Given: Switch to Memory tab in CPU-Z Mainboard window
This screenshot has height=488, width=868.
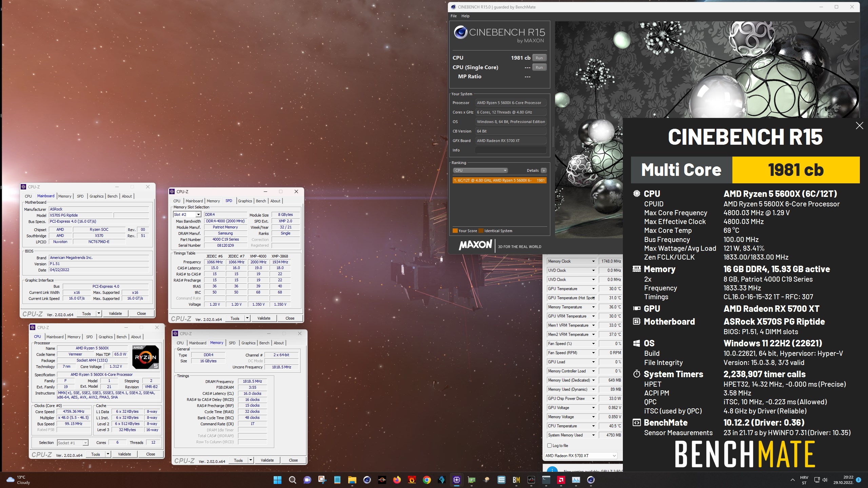Looking at the screenshot, I should point(65,196).
